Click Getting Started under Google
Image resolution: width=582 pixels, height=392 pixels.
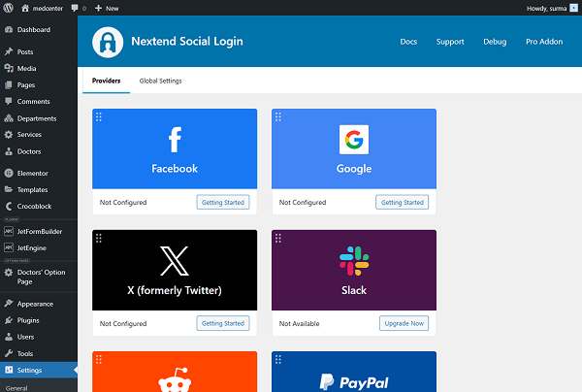pos(403,203)
